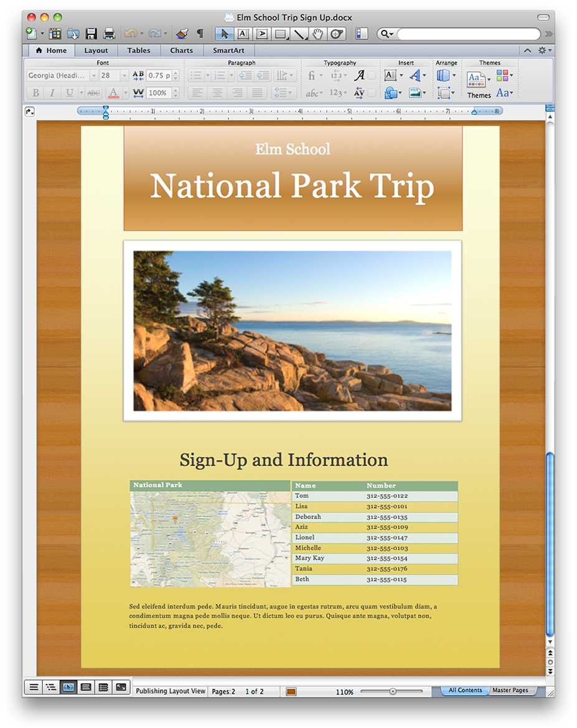Click the Save floppy disk icon
This screenshot has width=577, height=728.
pos(91,34)
